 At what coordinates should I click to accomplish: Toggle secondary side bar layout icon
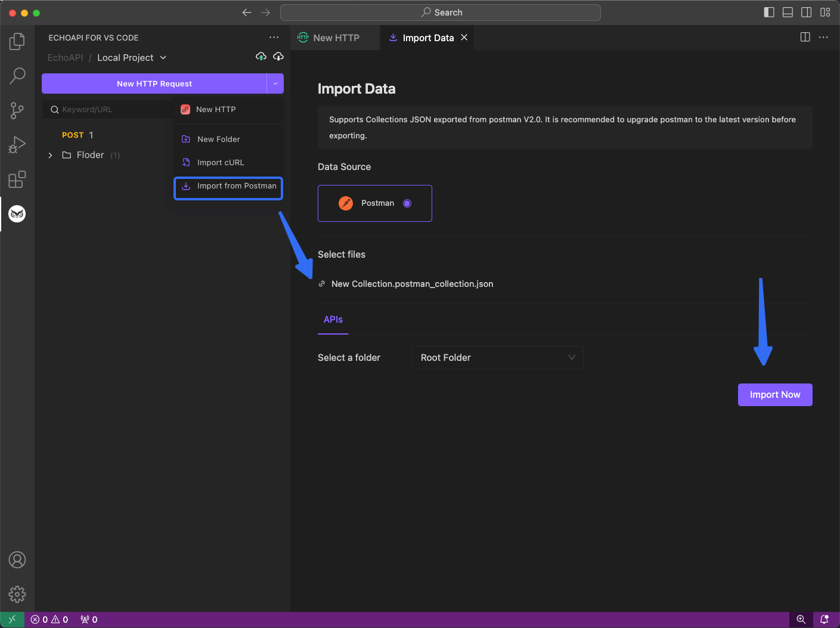click(x=807, y=12)
